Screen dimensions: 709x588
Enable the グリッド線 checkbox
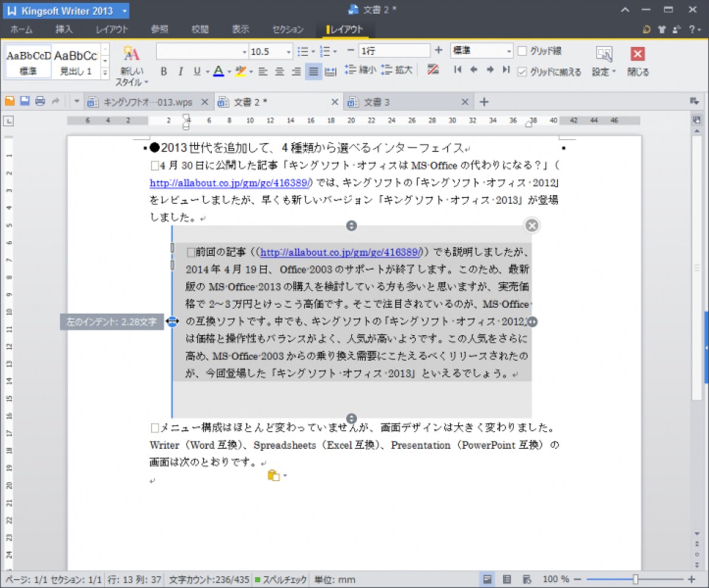pyautogui.click(x=522, y=51)
